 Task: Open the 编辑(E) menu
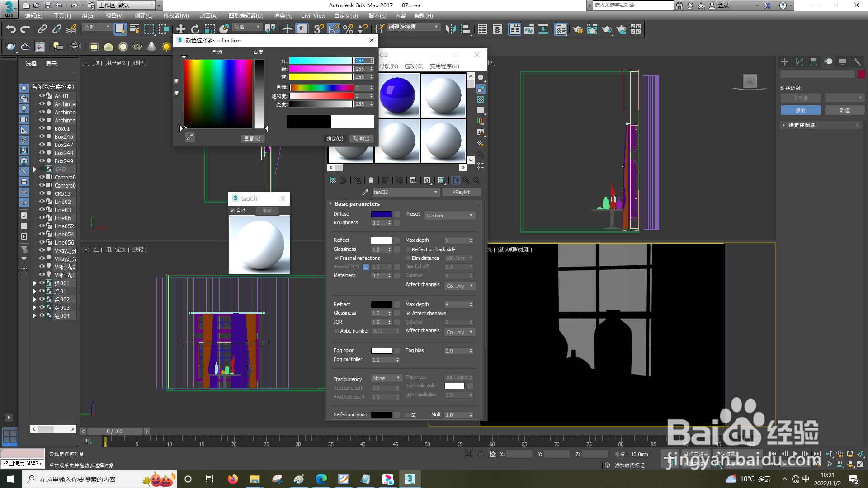[x=33, y=16]
